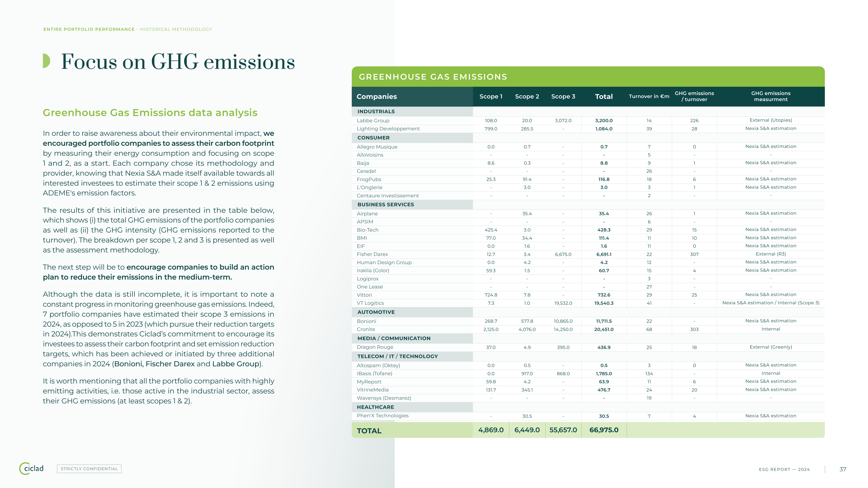Viewport: 868px width, 488px height.
Task: Click the 'Labbe Group' company name
Action: [x=373, y=121]
